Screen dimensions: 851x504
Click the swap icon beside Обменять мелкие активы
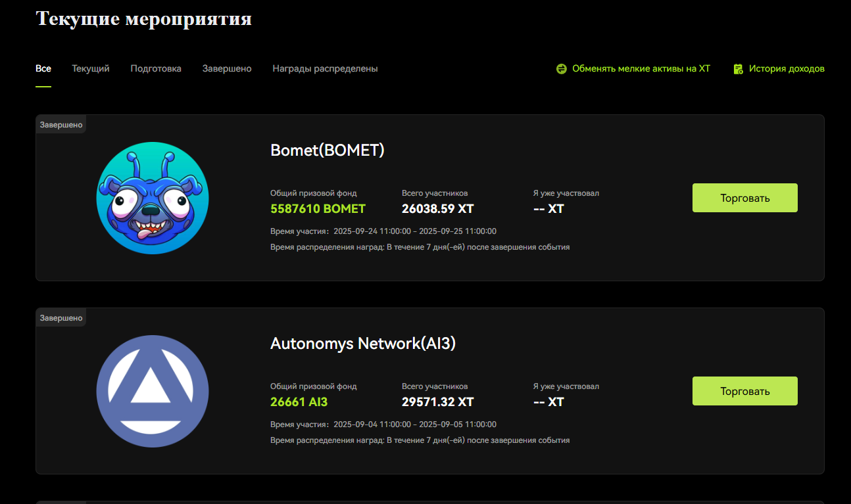click(561, 69)
